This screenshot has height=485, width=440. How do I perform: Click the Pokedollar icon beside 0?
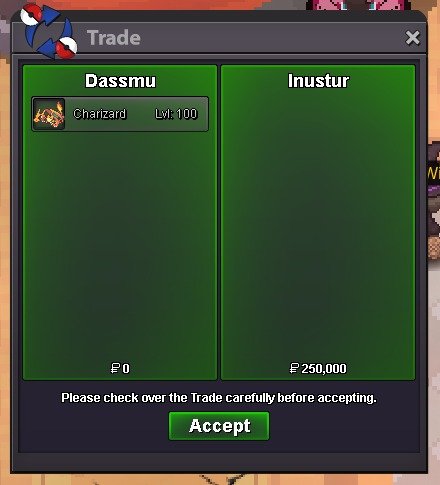coord(115,368)
